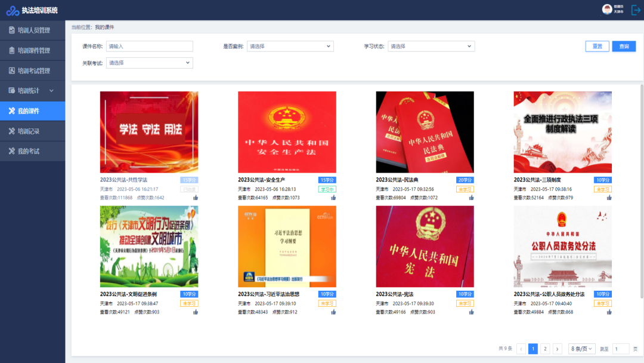Open the 是否案例 dropdown
Image resolution: width=644 pixels, height=363 pixels.
(290, 47)
